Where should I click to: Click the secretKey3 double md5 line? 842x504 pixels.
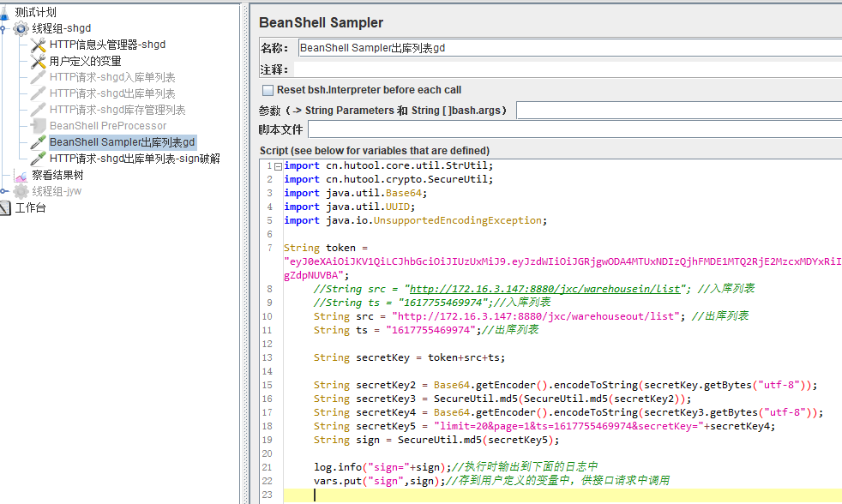tap(502, 399)
